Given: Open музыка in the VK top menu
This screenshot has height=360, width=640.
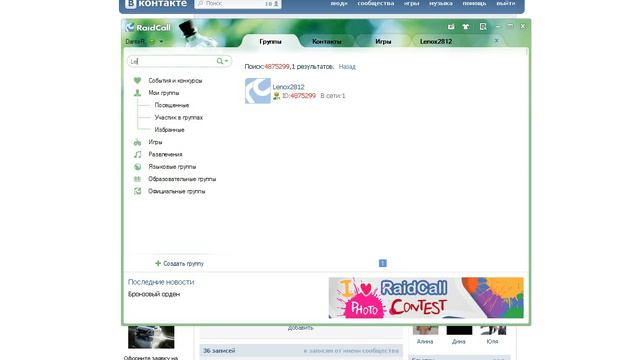Looking at the screenshot, I should click(441, 3).
